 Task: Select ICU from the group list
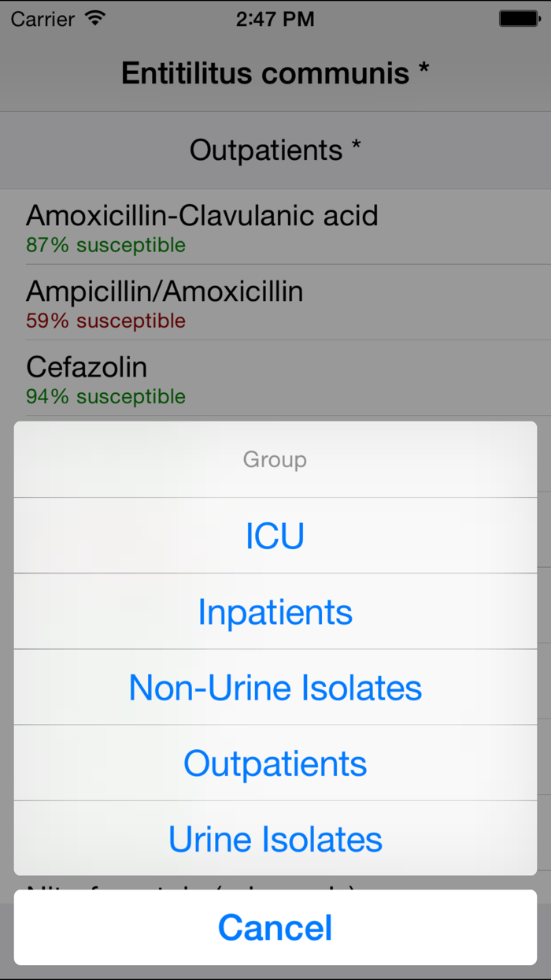[275, 535]
